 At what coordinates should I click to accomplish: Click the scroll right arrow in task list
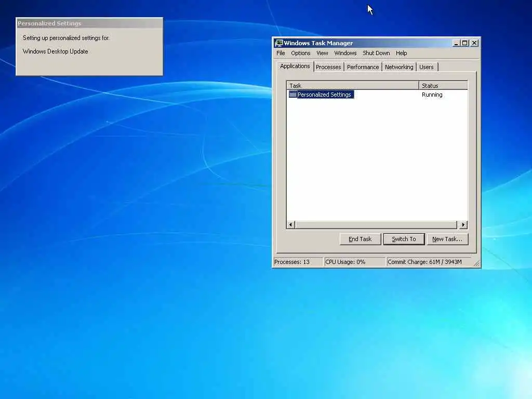click(x=463, y=224)
